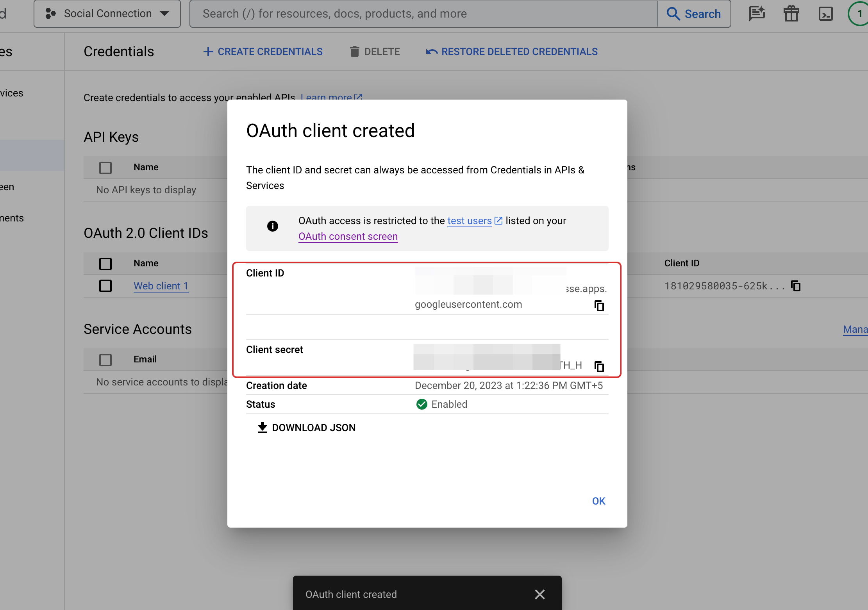Click the Name column header under OAuth 2.0 Client IDs

pos(146,263)
